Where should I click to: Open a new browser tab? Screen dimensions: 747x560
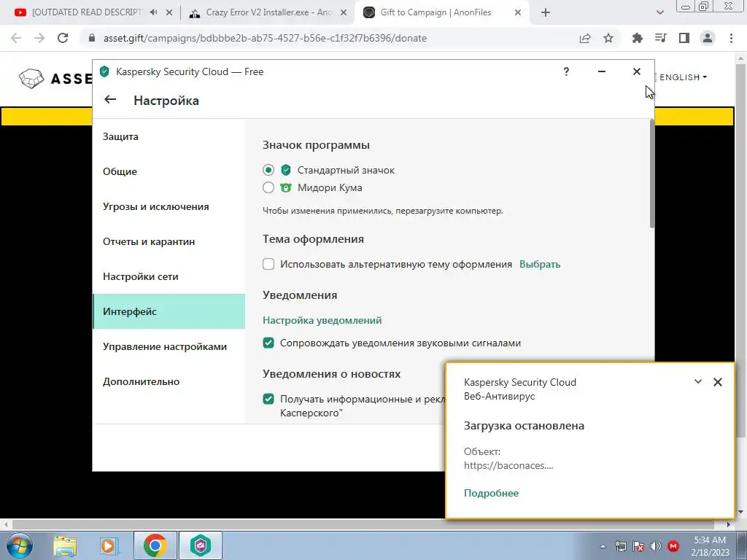coord(546,13)
